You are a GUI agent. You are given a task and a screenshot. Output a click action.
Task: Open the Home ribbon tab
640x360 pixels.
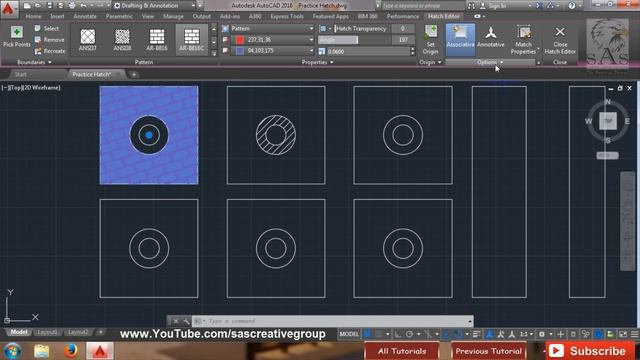33,16
